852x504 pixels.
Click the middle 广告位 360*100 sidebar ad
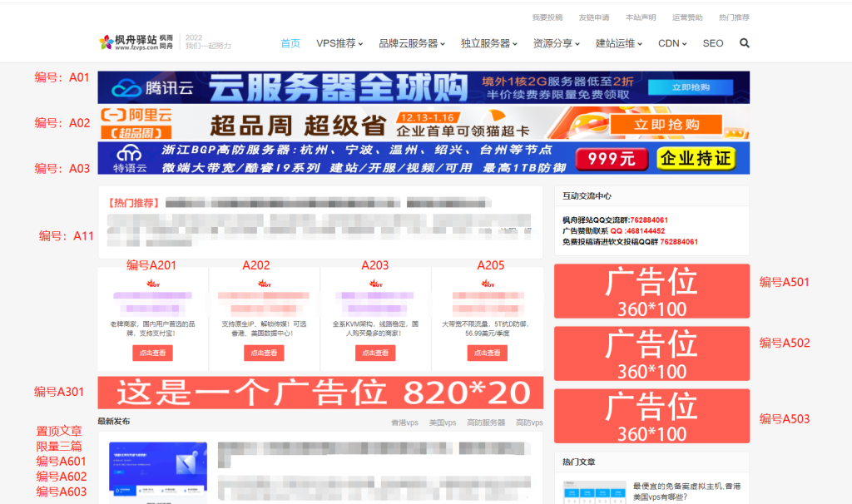tap(652, 353)
